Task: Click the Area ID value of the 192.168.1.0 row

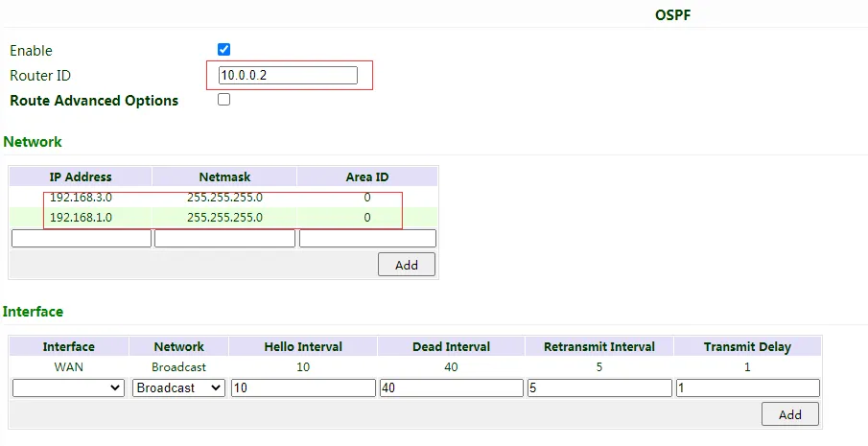Action: tap(367, 218)
